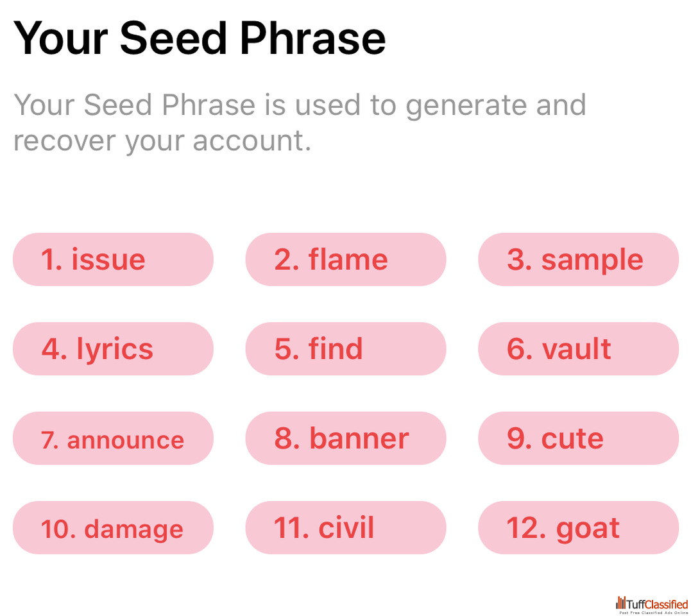Viewport: 691px width, 616px height.
Task: Pick the "6. vault" seed word pill
Action: click(578, 348)
